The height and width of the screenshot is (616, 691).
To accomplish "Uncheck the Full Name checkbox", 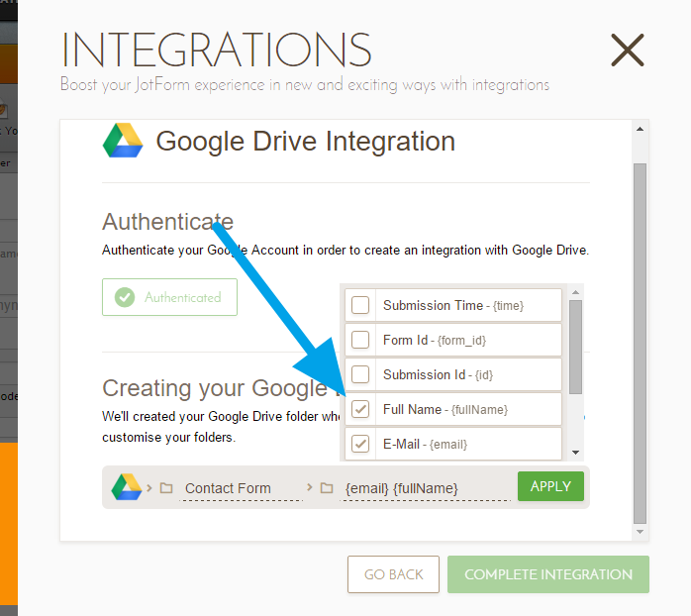I will (361, 409).
